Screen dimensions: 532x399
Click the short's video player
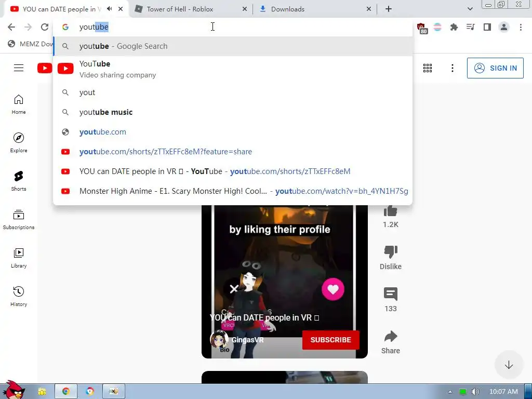pyautogui.click(x=284, y=281)
